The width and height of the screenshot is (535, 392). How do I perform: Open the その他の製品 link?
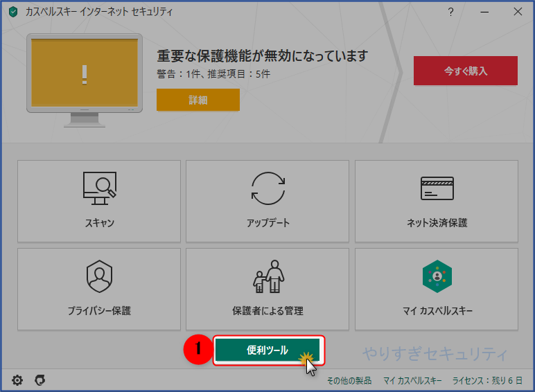tap(349, 380)
